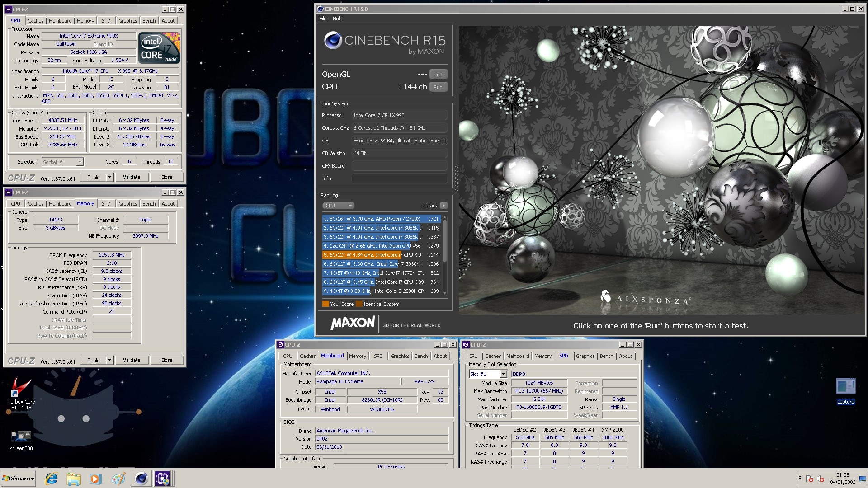Viewport: 868px width, 488px height.
Task: Open the capture desktop icon
Action: click(845, 391)
